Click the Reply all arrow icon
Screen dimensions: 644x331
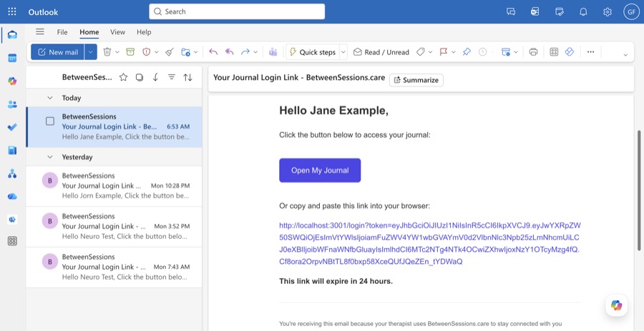[229, 52]
